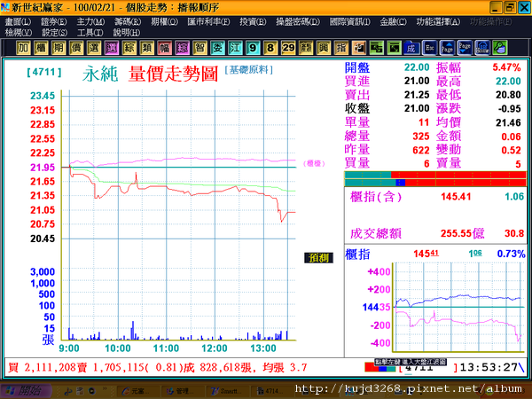Click the [4711] stock code label
Viewport: 532px width, 399px height.
[x=44, y=72]
